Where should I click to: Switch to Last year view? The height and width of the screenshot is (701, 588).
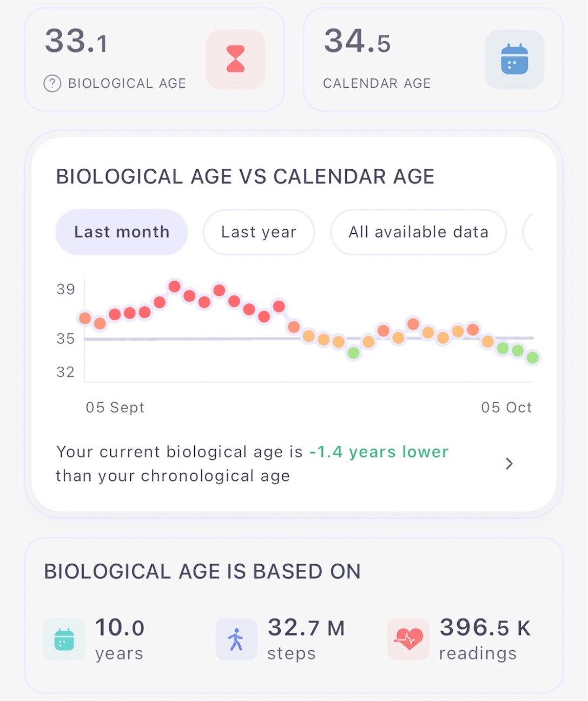coord(259,232)
